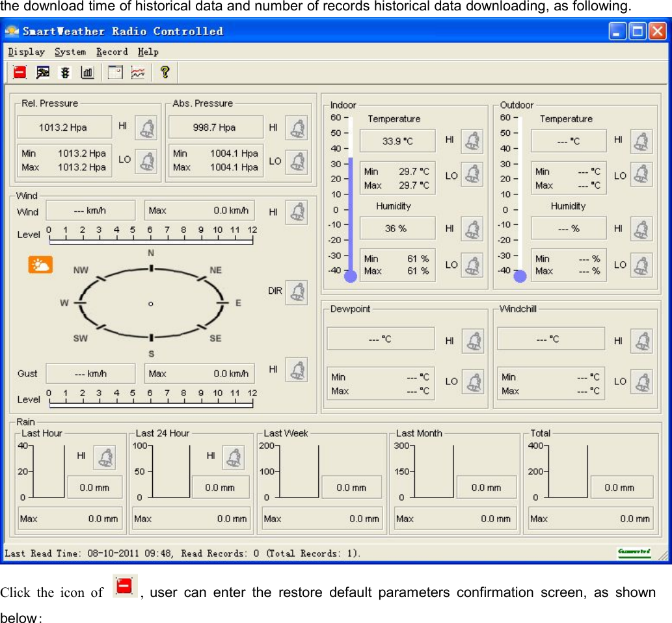Click the red restore default parameters icon
The width and height of the screenshot is (672, 623).
click(20, 73)
